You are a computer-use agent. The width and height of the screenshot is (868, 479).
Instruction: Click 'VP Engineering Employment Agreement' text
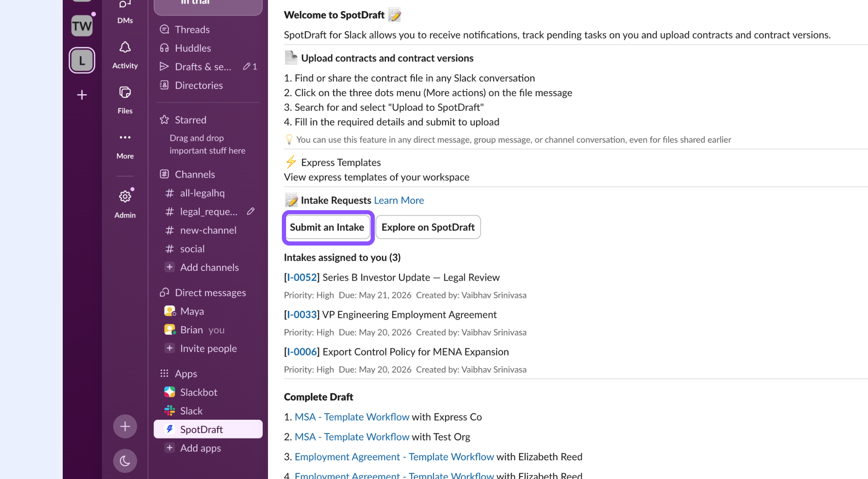[409, 315]
